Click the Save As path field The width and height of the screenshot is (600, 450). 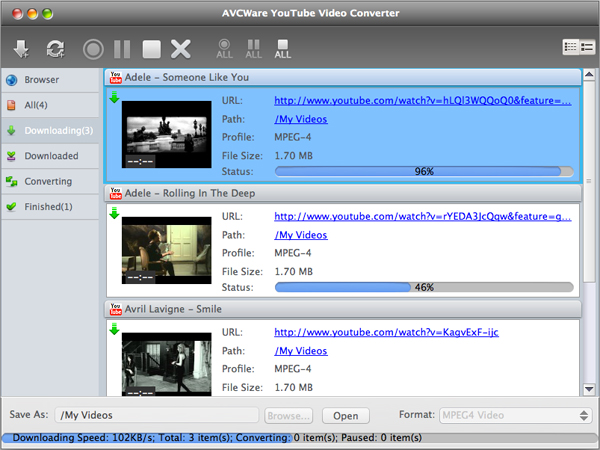(157, 415)
